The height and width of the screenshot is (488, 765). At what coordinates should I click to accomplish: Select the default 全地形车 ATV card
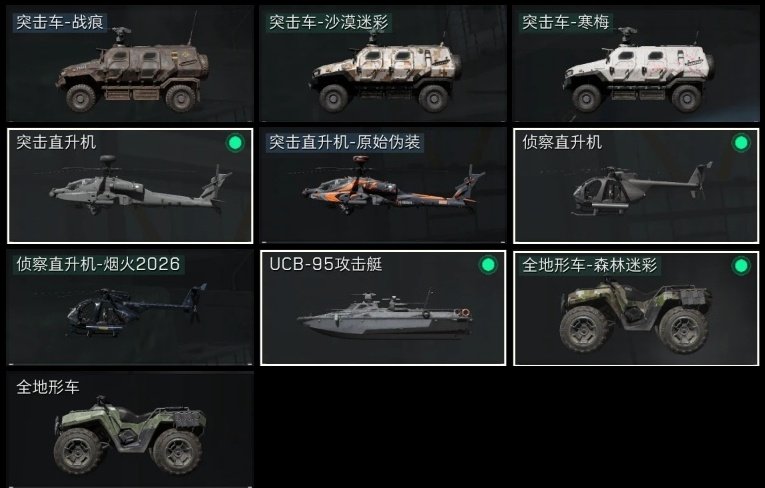130,430
